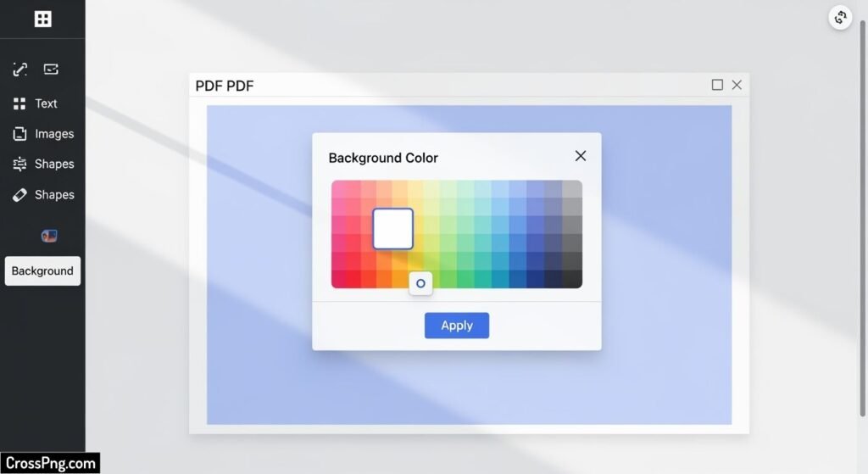
Task: Maximize the PDF PDF window
Action: (717, 85)
